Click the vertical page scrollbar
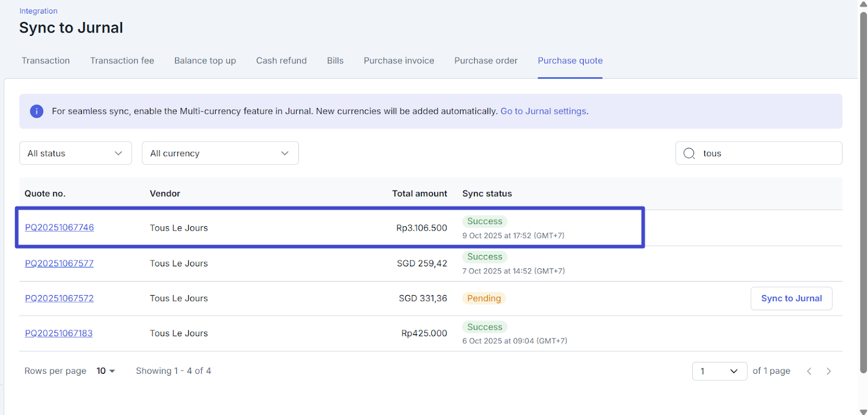 coord(863,190)
